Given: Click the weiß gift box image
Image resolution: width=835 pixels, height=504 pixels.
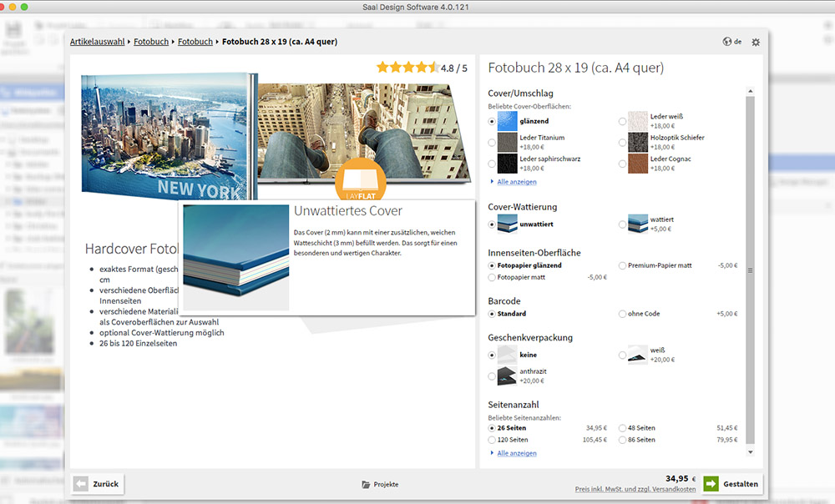Looking at the screenshot, I should pyautogui.click(x=637, y=355).
